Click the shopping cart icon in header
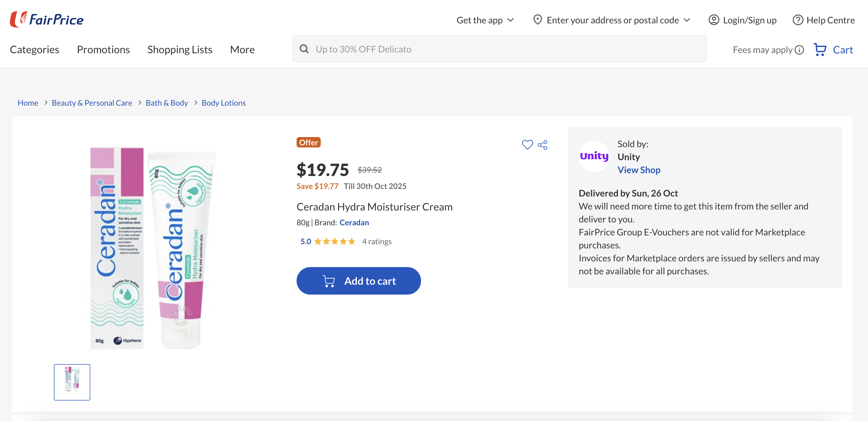The image size is (868, 421). pyautogui.click(x=820, y=50)
